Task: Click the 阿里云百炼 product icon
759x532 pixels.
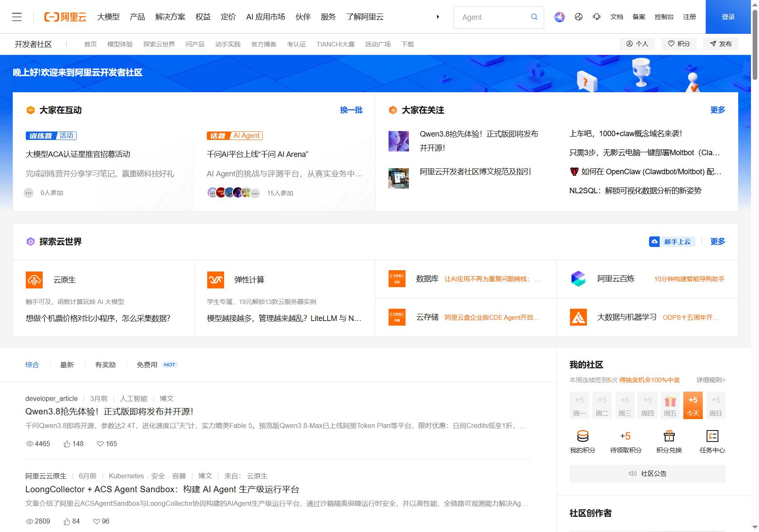Action: coord(578,279)
